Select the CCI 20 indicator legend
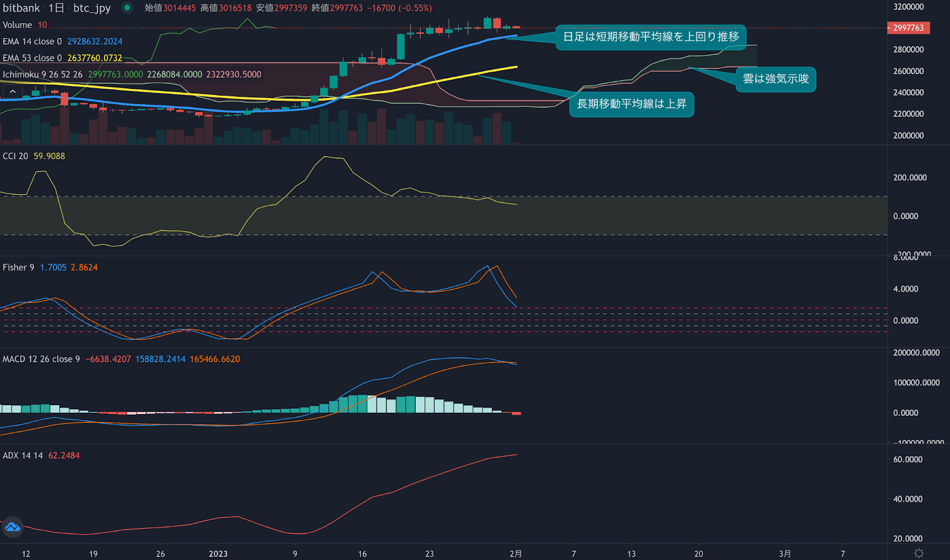This screenshot has width=950, height=560. pos(15,155)
